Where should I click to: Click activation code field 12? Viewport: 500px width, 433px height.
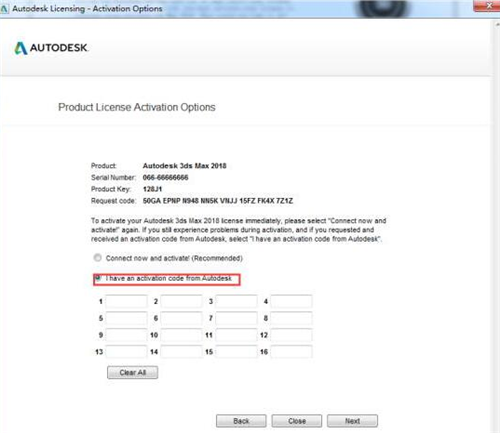(291, 335)
